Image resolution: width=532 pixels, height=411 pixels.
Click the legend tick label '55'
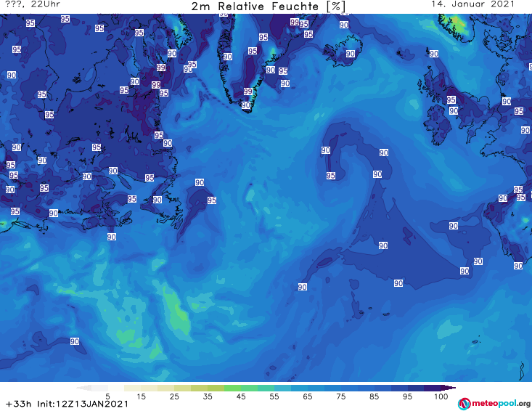274,396
